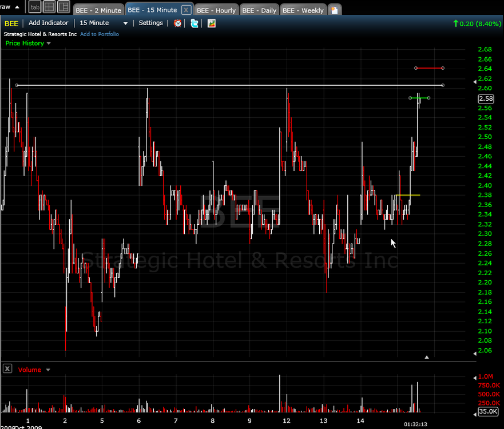504x429 pixels.
Task: Click date label 6 on the time axis
Action: tap(139, 420)
